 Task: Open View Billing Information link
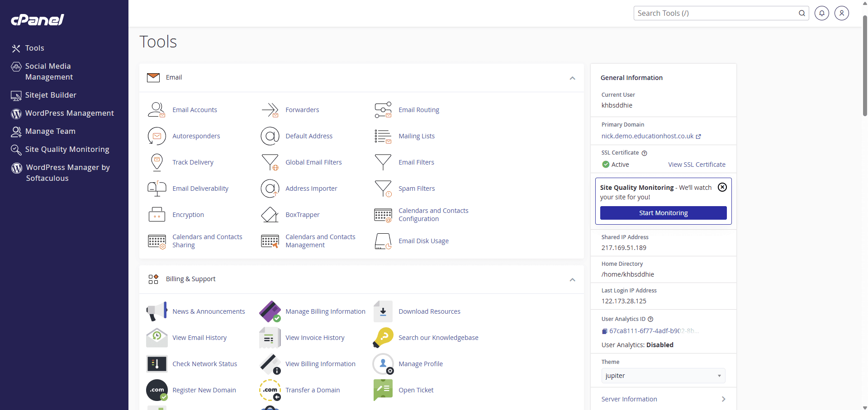click(320, 364)
